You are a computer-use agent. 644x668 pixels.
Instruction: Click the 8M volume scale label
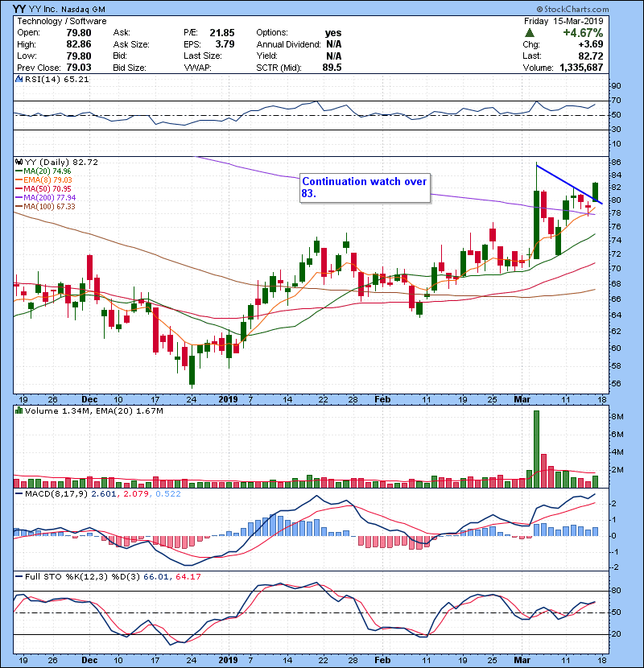click(x=617, y=417)
